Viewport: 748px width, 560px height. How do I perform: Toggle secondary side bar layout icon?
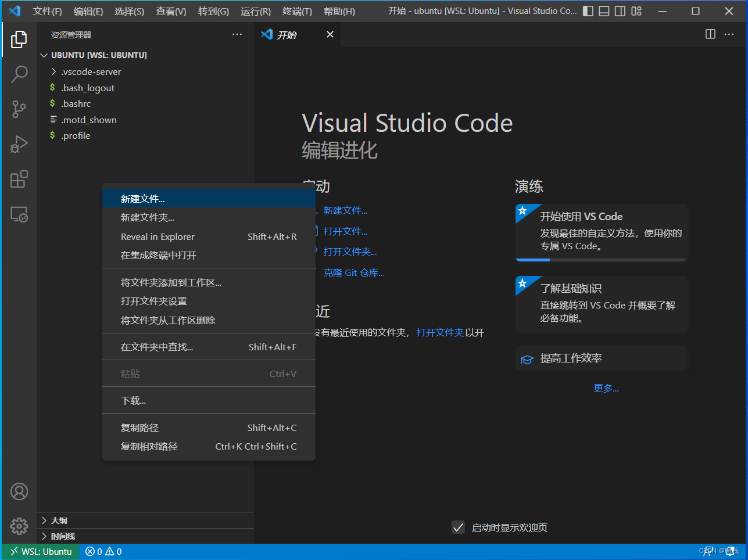620,11
